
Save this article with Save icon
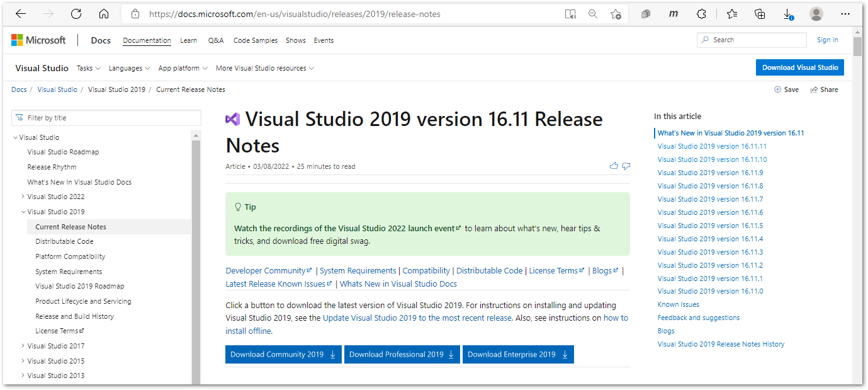[787, 89]
